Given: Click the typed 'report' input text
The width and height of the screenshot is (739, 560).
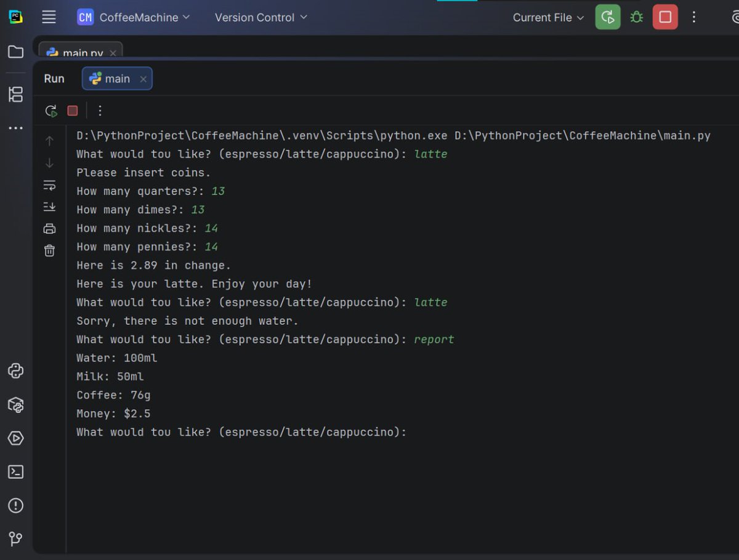Looking at the screenshot, I should point(434,340).
